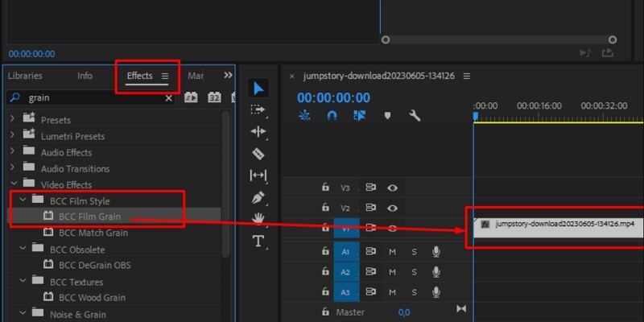
Task: Select the Selection arrow tool
Action: pos(258,88)
